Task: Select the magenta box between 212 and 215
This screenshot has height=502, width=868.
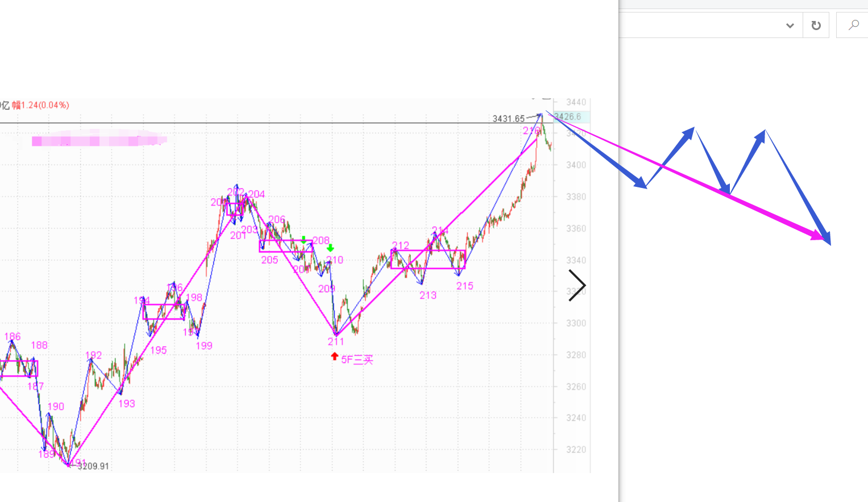Action: (x=428, y=259)
